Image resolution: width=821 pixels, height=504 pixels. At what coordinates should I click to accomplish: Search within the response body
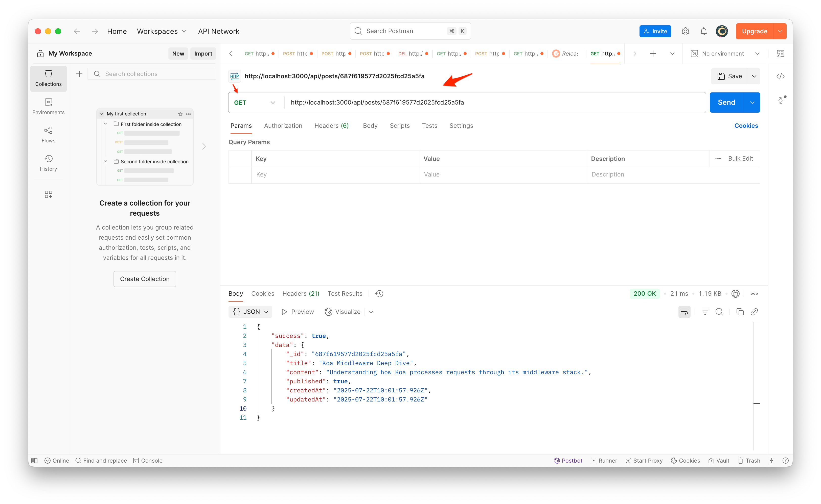[719, 312]
